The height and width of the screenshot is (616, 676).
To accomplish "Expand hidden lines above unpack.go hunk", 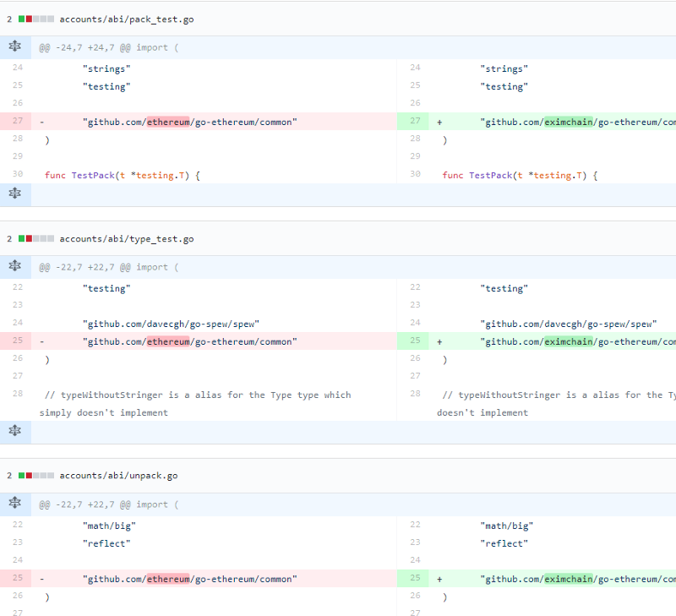I will pos(14,504).
